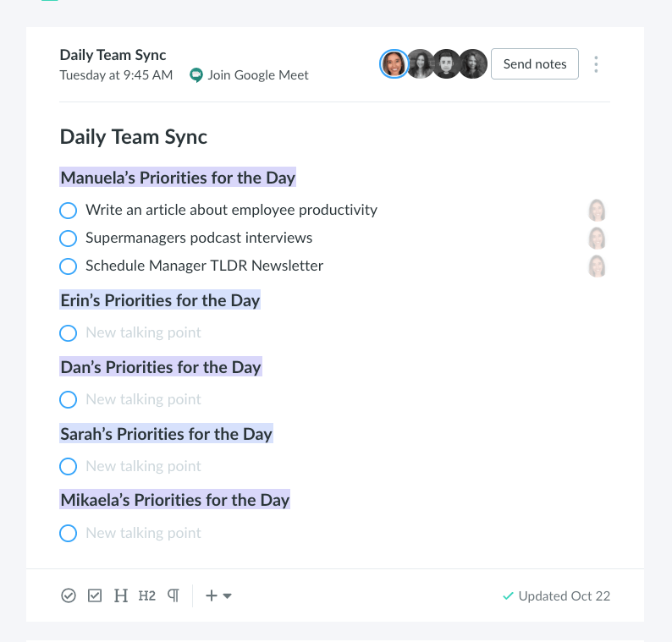
Task: Mark Supermanagers podcast interviews as done
Action: click(x=69, y=239)
